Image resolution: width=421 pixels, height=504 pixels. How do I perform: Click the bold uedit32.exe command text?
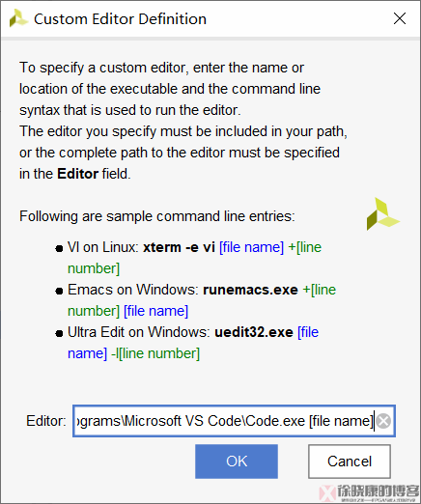254,332
